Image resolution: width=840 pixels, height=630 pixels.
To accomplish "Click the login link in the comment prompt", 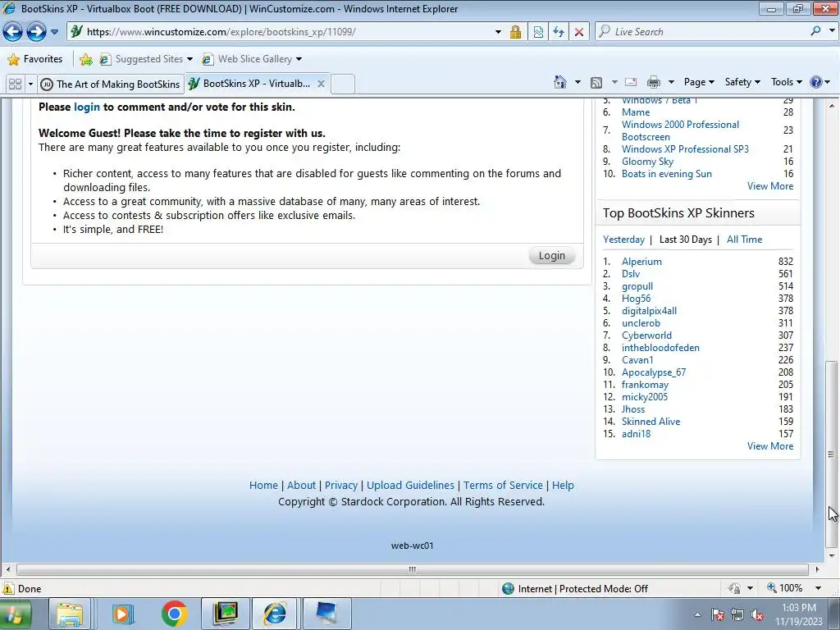I will [87, 107].
